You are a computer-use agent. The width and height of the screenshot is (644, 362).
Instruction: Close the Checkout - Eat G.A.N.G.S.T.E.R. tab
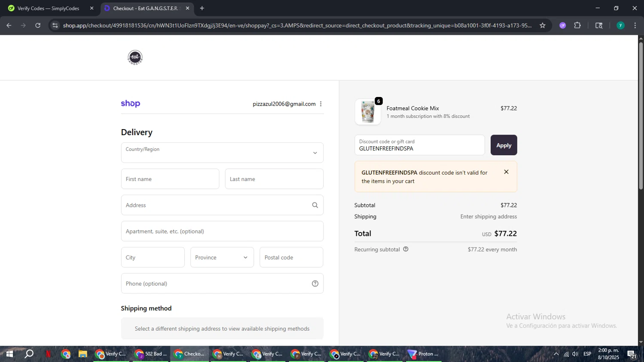[188, 8]
